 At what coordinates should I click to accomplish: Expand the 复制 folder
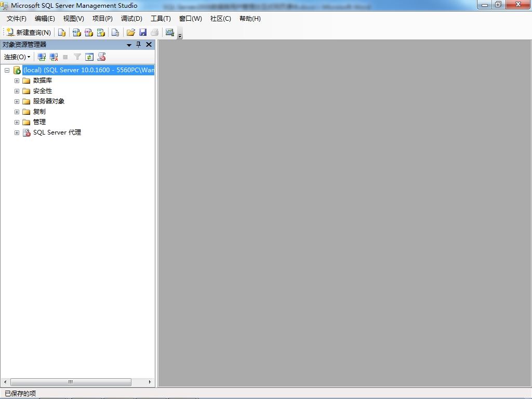(17, 112)
